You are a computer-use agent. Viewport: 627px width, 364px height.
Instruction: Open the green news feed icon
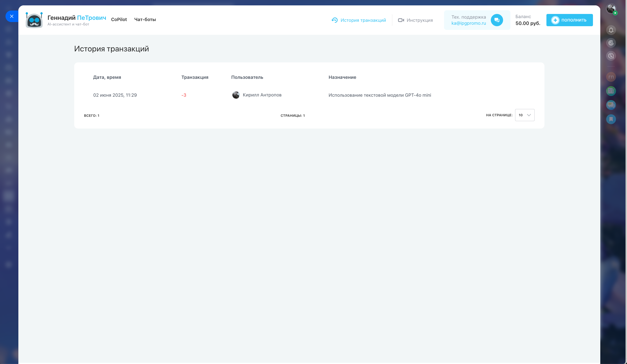pyautogui.click(x=611, y=91)
